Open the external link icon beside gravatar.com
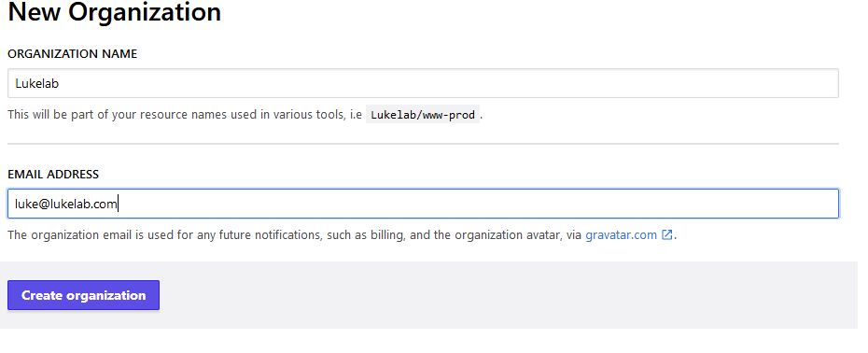The height and width of the screenshot is (353, 868). 667,235
